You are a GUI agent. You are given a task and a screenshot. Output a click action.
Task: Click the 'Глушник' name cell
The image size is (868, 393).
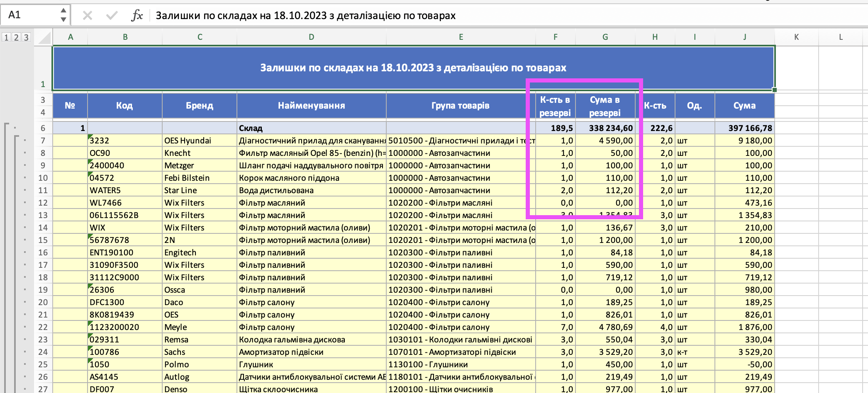tap(312, 364)
